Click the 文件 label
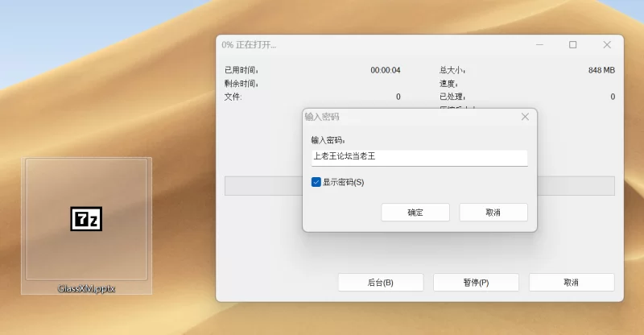Viewport: 644px width, 335px height. pos(233,97)
